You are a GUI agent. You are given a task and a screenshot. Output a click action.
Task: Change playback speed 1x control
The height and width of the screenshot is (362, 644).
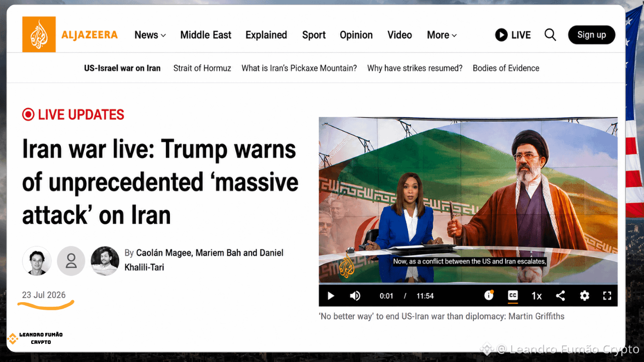click(x=537, y=296)
